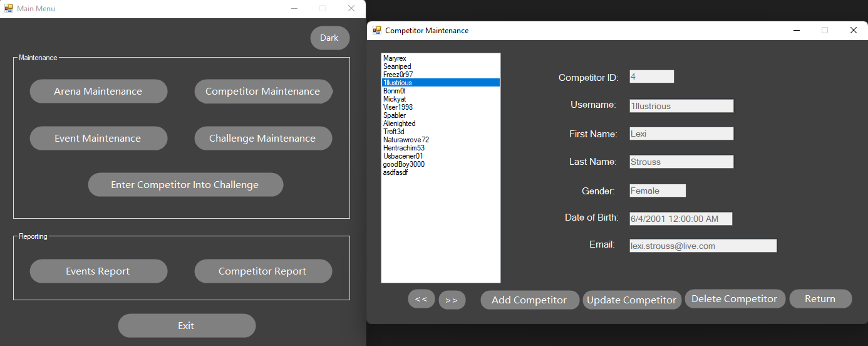The image size is (868, 346).
Task: Click the Date of Birth field
Action: pos(681,219)
